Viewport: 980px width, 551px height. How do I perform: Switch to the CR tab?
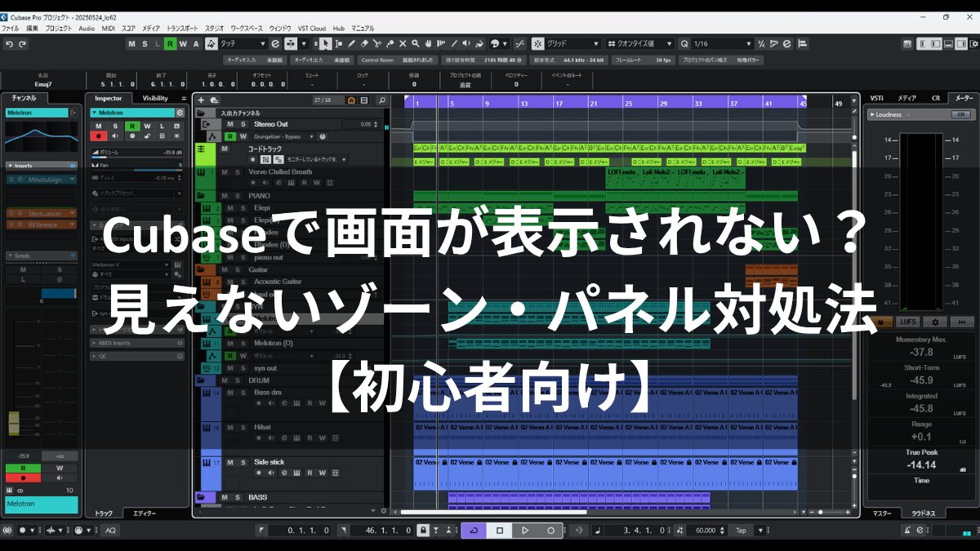click(936, 98)
